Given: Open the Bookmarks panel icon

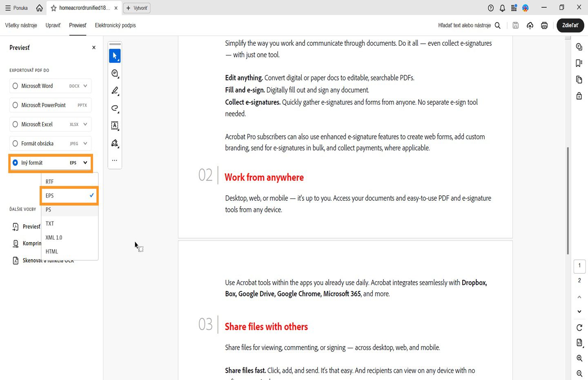Looking at the screenshot, I should 579,63.
